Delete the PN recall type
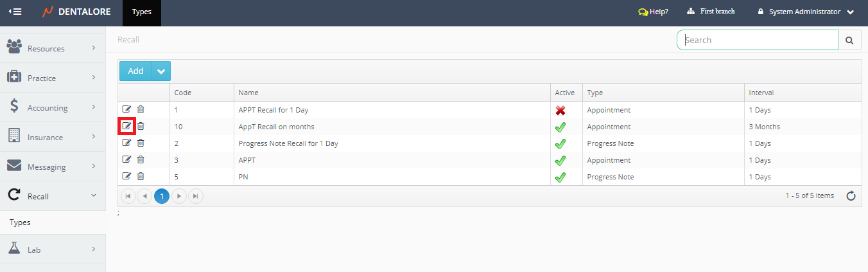Image resolution: width=868 pixels, height=272 pixels. click(x=141, y=177)
